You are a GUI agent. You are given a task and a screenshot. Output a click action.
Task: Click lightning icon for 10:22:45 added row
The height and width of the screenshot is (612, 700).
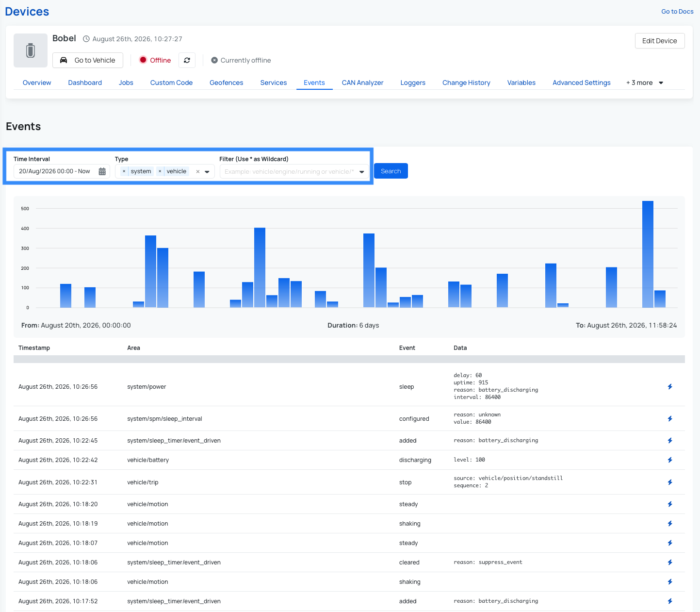pos(670,441)
